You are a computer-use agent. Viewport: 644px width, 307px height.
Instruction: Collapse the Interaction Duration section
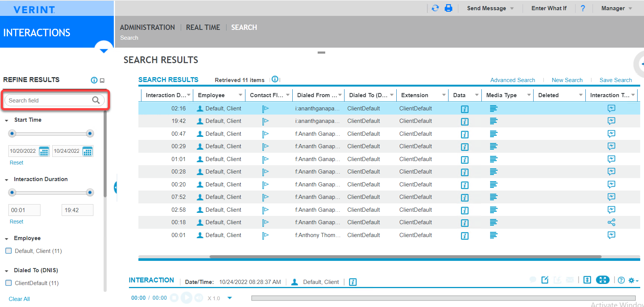[6, 180]
